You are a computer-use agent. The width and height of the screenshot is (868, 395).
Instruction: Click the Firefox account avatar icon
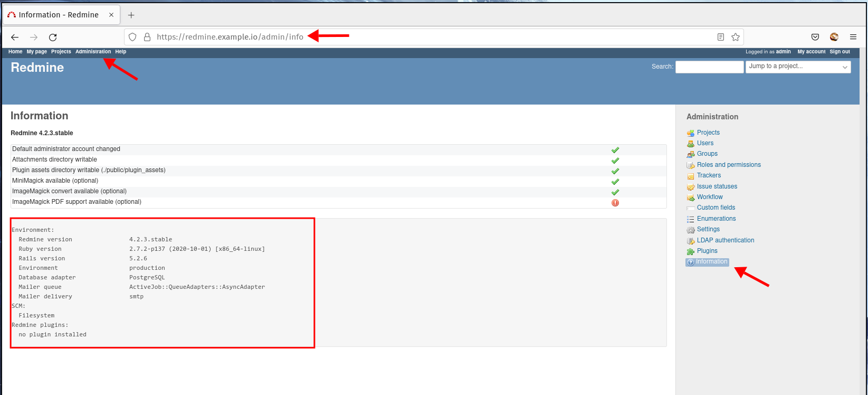[x=834, y=37]
